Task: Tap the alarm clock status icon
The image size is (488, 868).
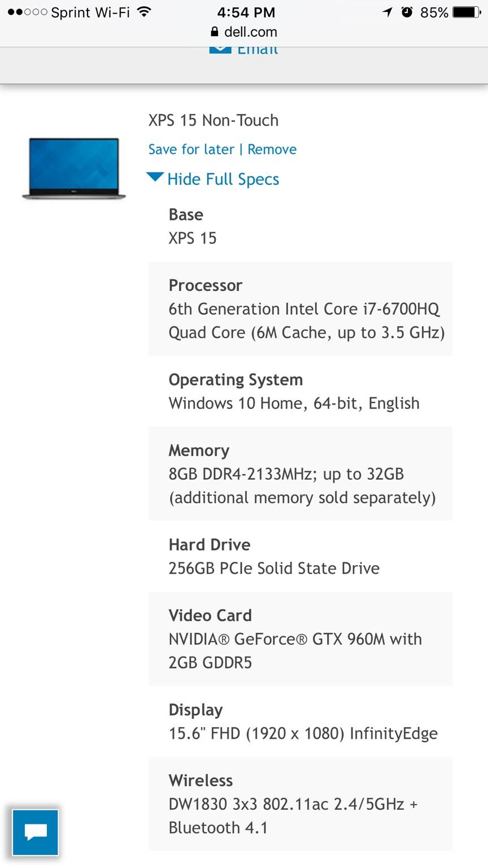Action: (x=407, y=12)
